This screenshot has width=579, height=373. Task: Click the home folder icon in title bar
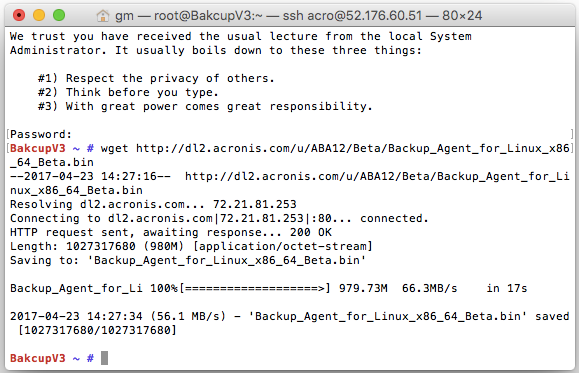coord(103,16)
